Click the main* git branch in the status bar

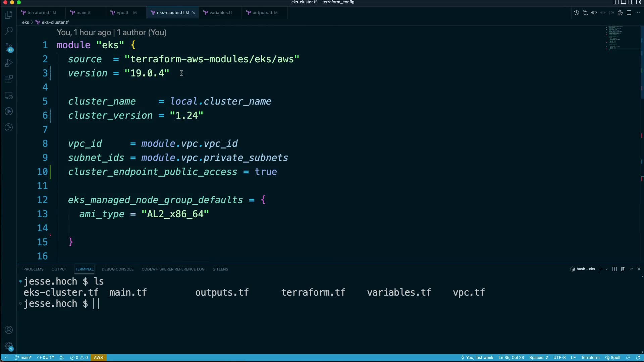[23, 358]
